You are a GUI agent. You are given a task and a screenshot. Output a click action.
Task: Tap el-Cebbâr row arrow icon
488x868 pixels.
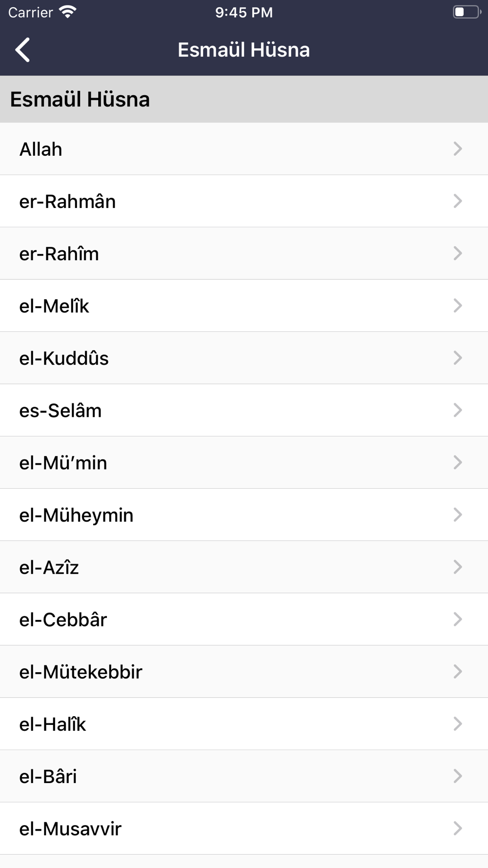[457, 619]
